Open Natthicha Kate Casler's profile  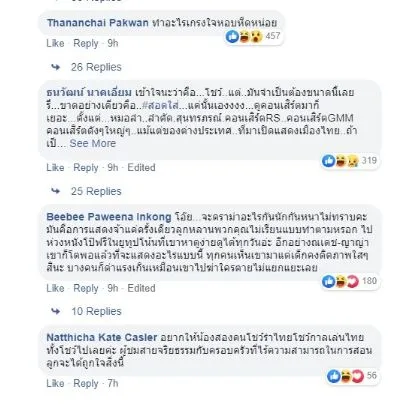click(102, 337)
